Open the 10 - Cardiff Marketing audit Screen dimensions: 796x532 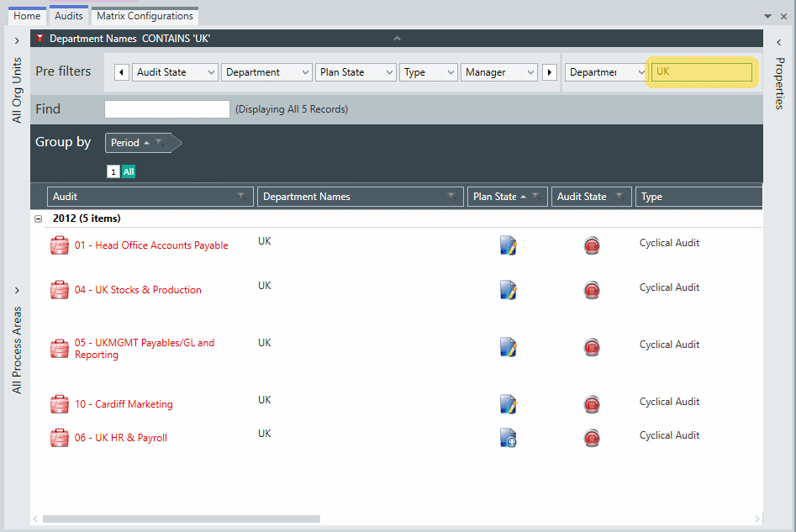tap(124, 404)
